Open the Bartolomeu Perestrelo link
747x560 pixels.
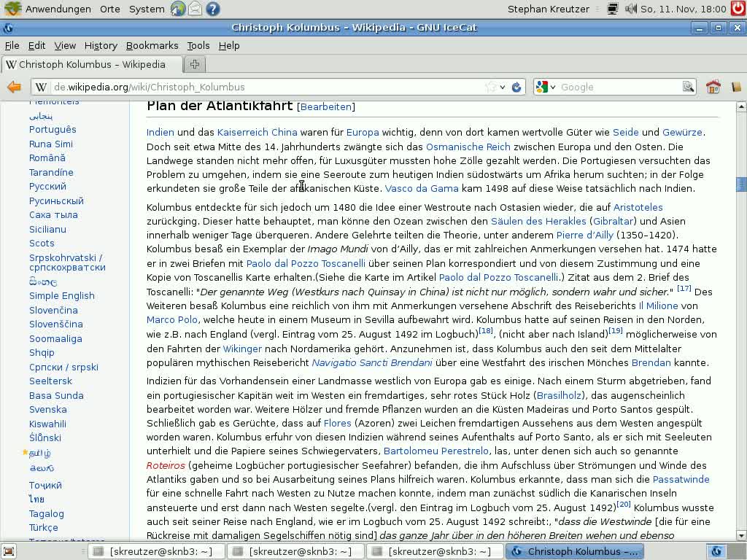click(x=436, y=451)
